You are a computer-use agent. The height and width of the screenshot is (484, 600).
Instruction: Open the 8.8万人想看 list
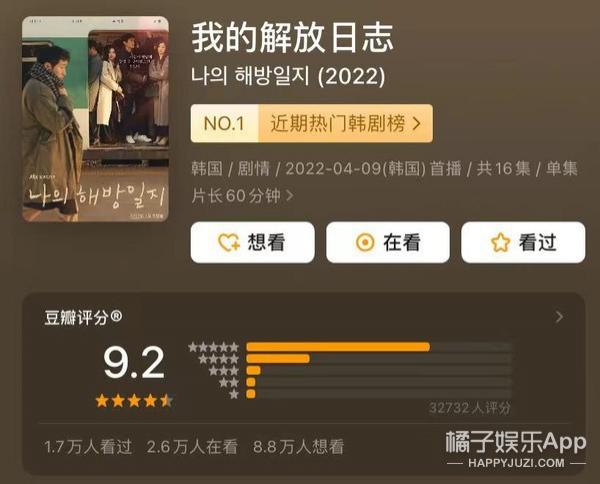point(298,447)
